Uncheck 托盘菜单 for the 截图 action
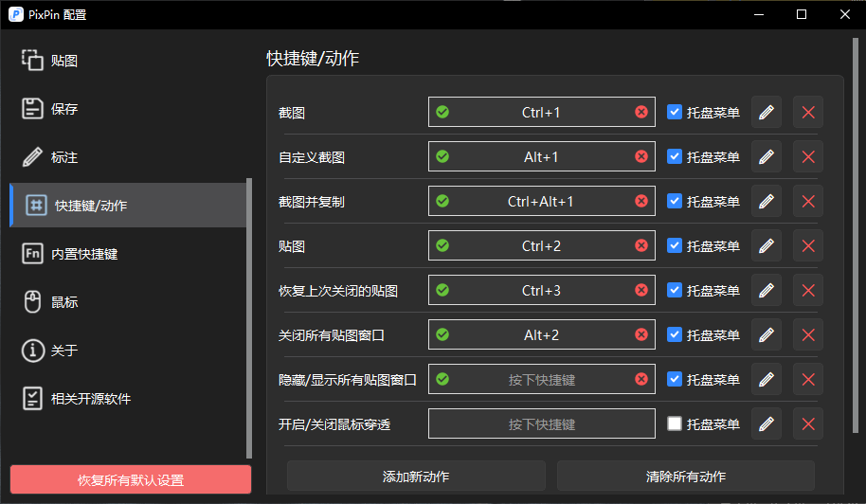The image size is (866, 504). point(675,112)
